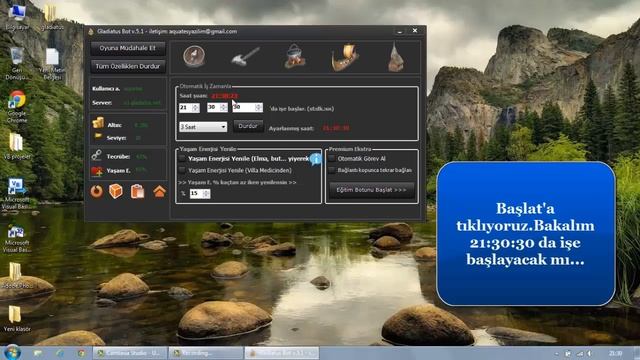Enable Yaşam Enerjisi Yenile (Villa Medicinden) checkbox
640x360 pixels.
182,170
